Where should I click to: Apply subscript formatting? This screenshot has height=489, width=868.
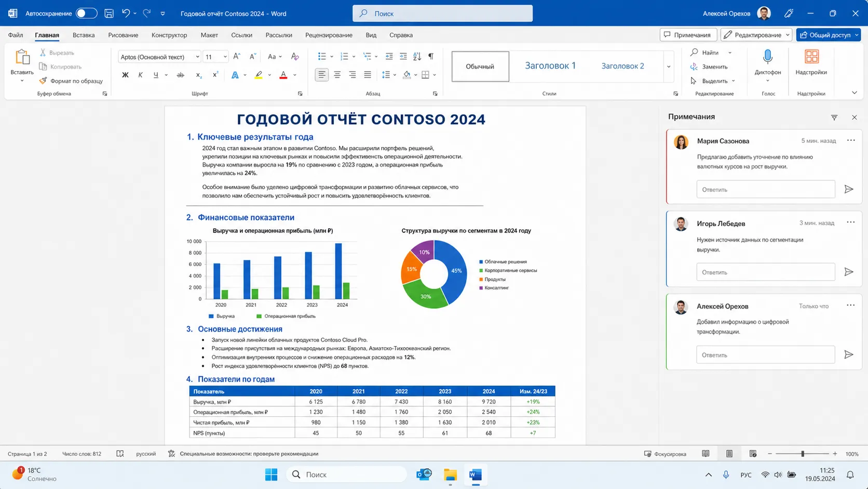point(198,75)
